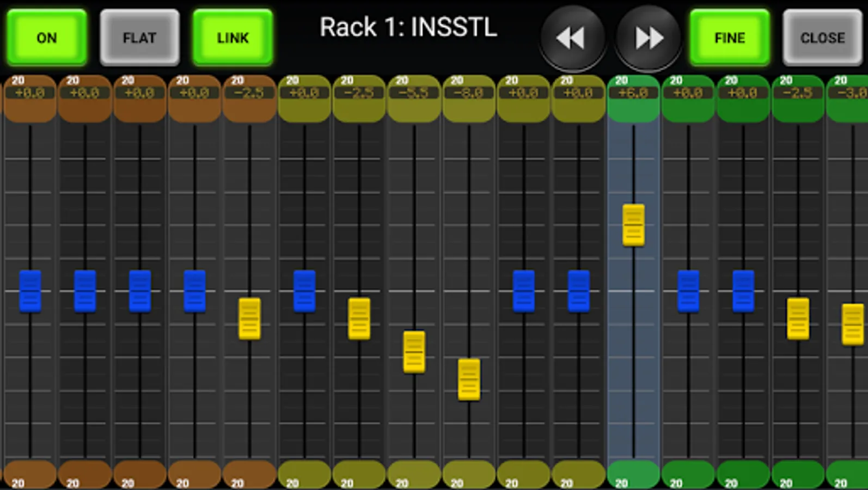Reset the EQ with the FLAT button
This screenshot has height=490, width=868.
(x=139, y=38)
